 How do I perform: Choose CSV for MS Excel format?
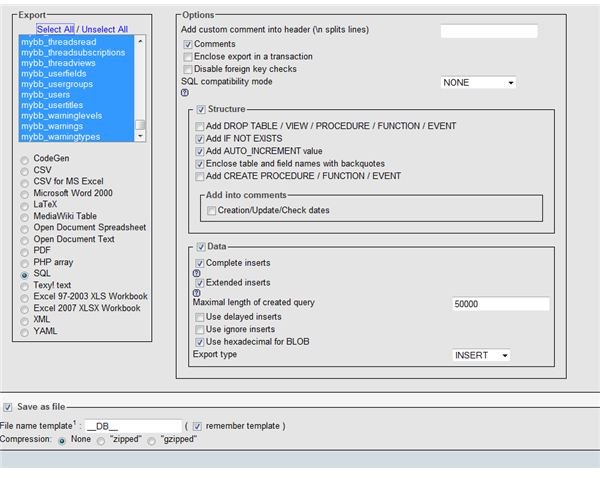tap(24, 183)
